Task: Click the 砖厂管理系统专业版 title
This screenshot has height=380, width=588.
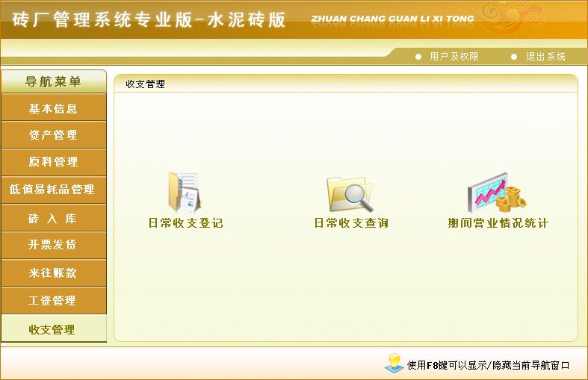Action: [x=149, y=19]
